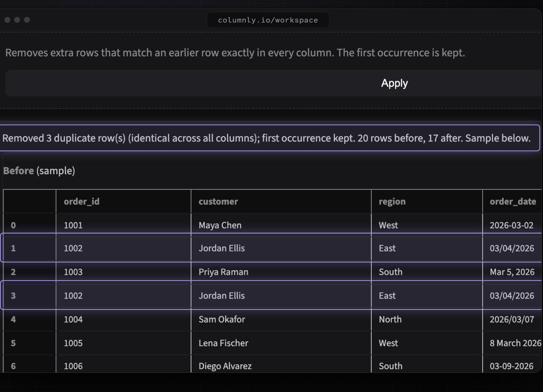Click Jordan Ellis in row index 3
Viewport: 543px width, 392px height.
281,296
